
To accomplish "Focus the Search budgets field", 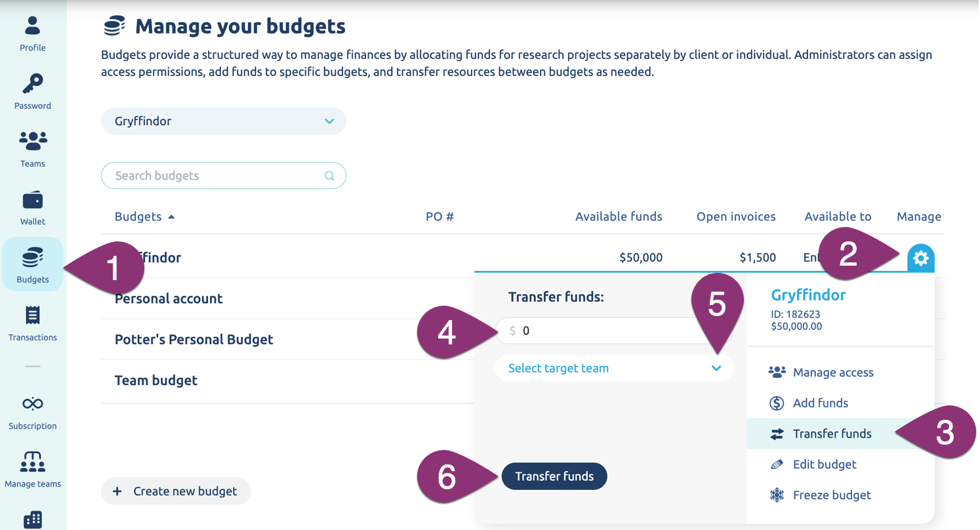I will tap(216, 176).
